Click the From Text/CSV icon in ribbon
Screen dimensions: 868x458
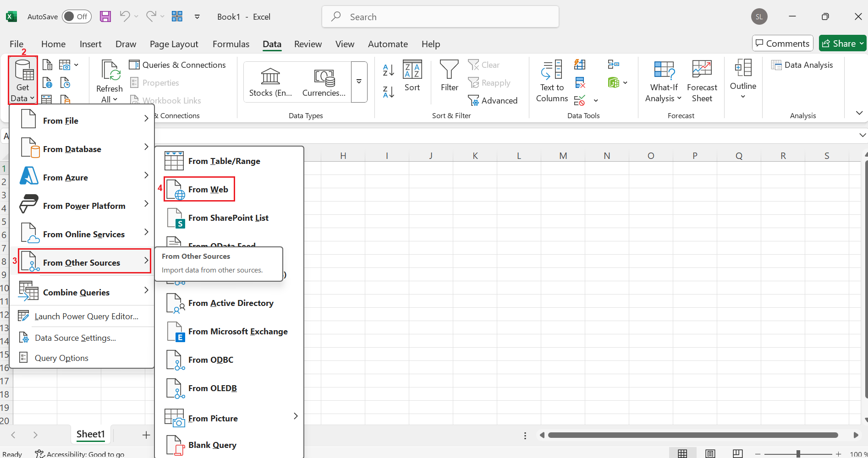coord(47,65)
